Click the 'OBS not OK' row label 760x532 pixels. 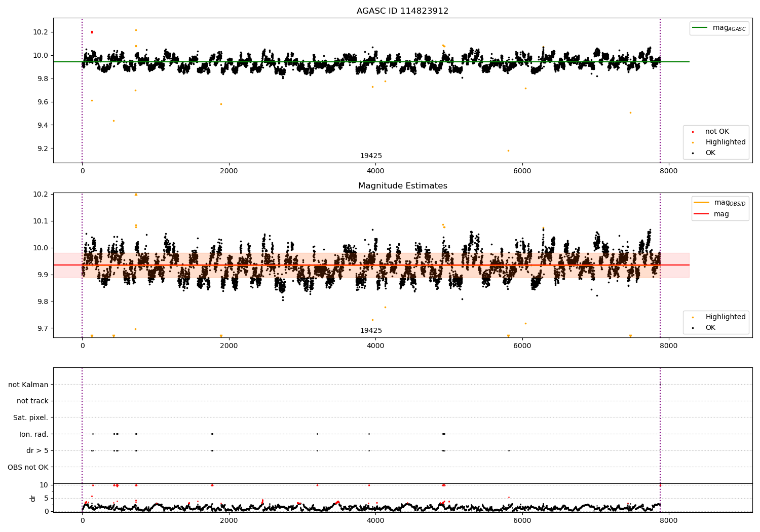coord(28,468)
